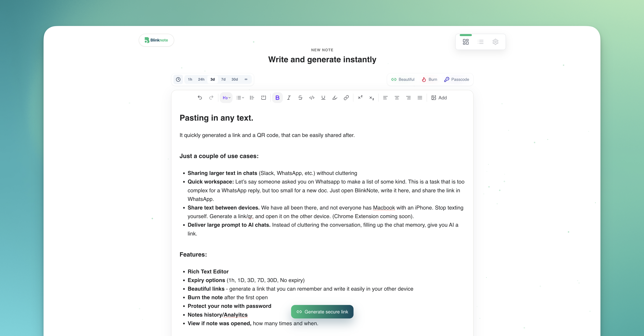The image size is (644, 336).
Task: Switch to the list view tab
Action: click(480, 42)
